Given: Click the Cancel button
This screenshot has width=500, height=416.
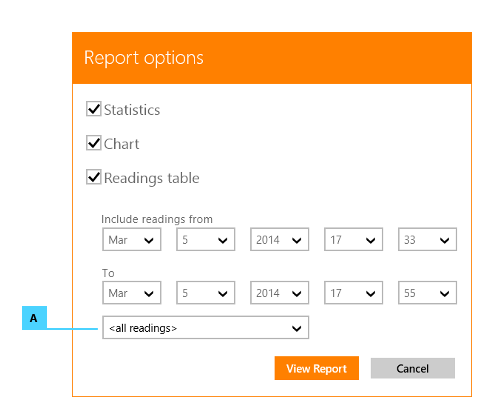Looking at the screenshot, I should [x=413, y=368].
